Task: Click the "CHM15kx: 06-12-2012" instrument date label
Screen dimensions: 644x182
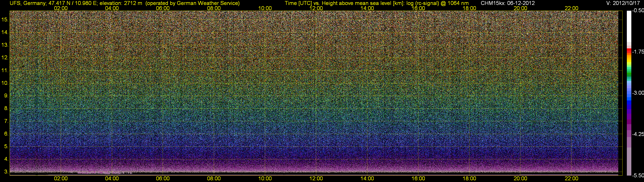Action: (507, 3)
